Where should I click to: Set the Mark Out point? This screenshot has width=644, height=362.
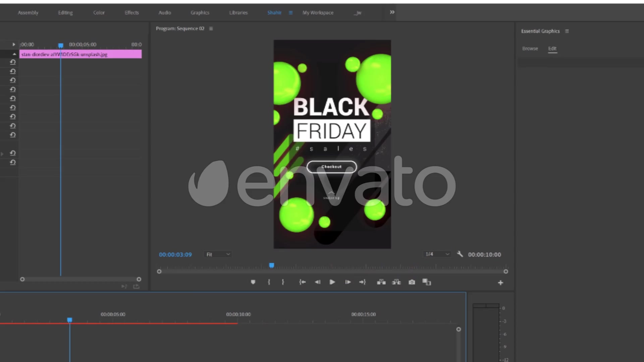(283, 282)
